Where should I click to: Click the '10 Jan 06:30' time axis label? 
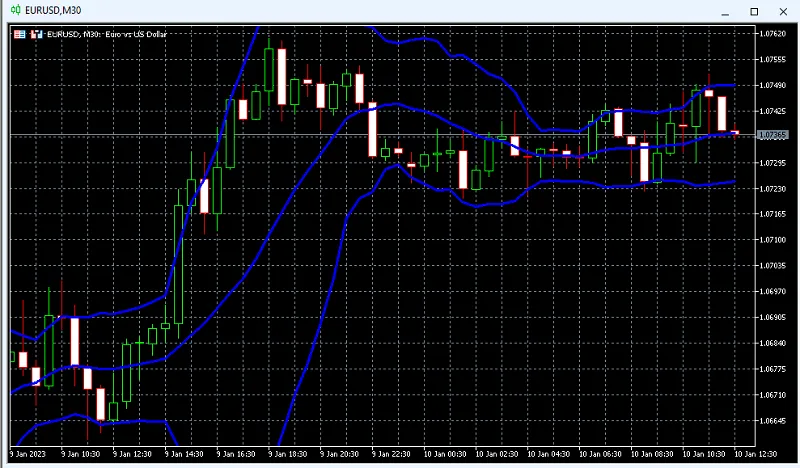[x=601, y=454]
